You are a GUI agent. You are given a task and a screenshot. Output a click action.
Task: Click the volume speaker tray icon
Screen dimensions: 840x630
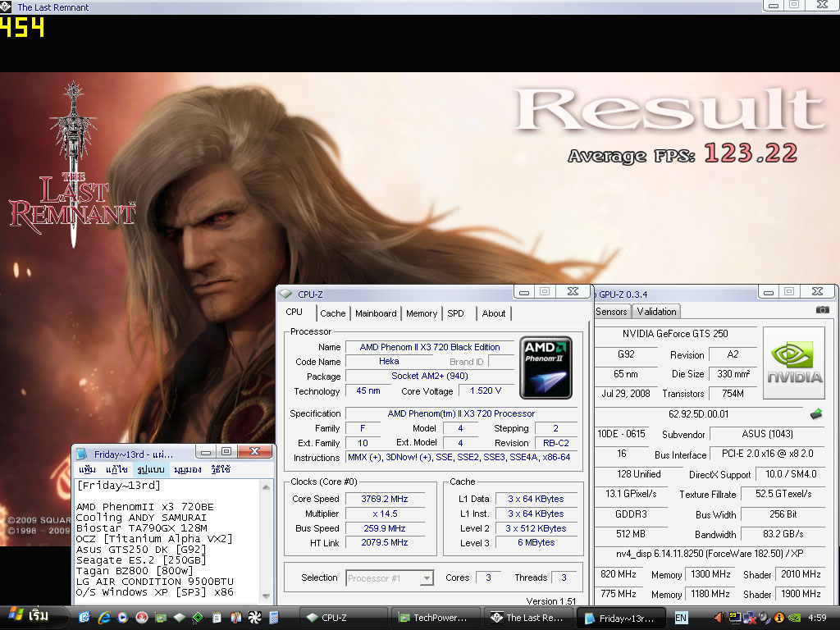pos(719,618)
